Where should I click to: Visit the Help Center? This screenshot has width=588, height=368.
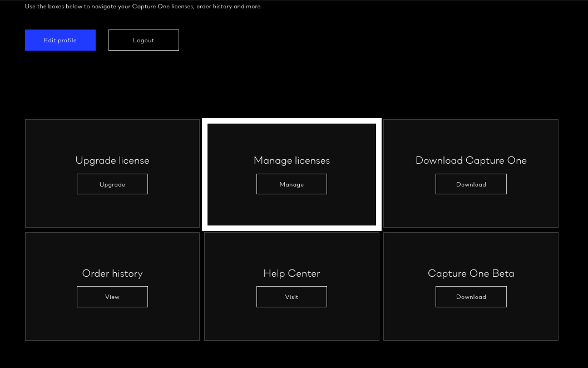(291, 297)
